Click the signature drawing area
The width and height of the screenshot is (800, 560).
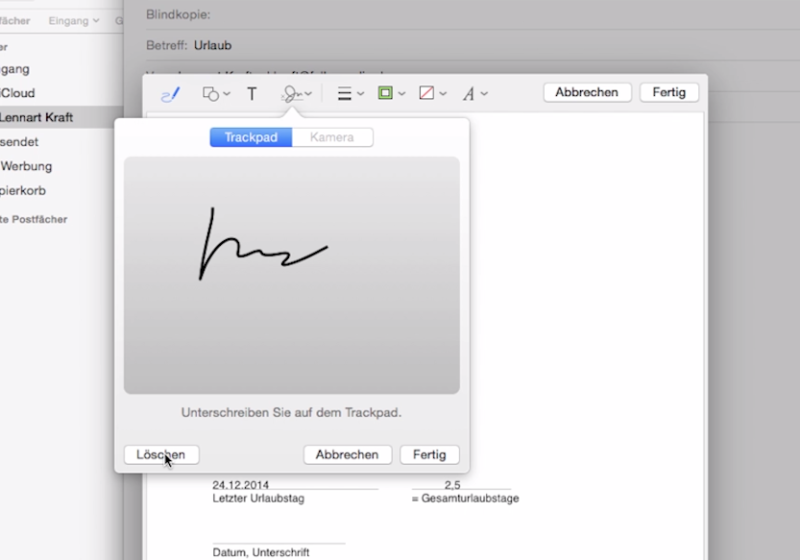(291, 275)
